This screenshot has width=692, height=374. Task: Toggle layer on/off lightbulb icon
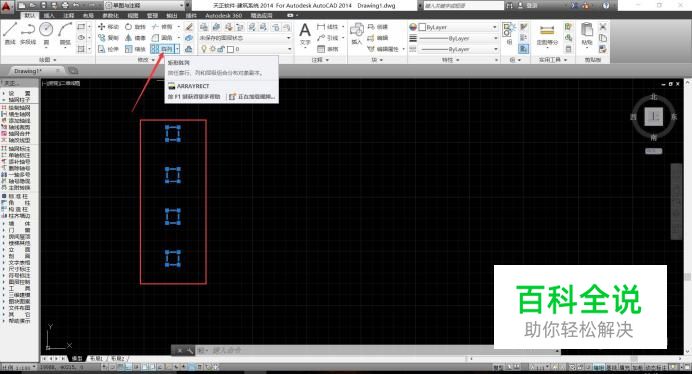(x=204, y=49)
